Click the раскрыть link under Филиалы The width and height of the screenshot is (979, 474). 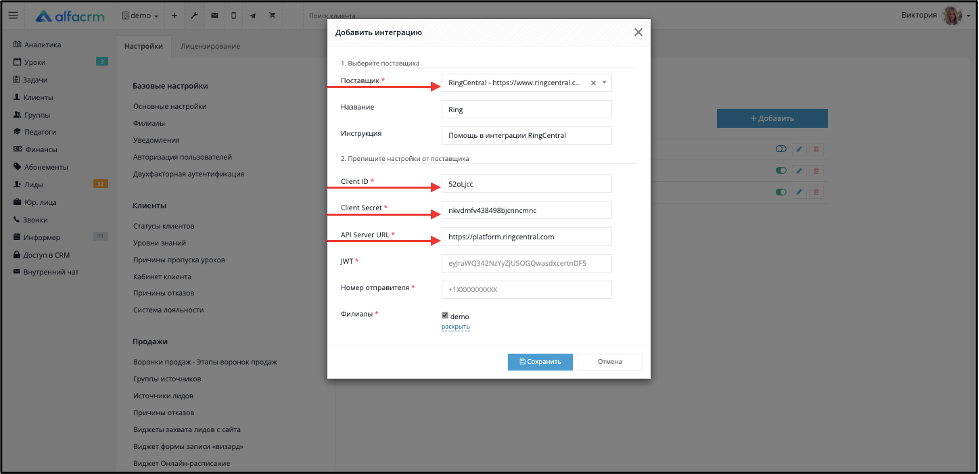click(455, 327)
